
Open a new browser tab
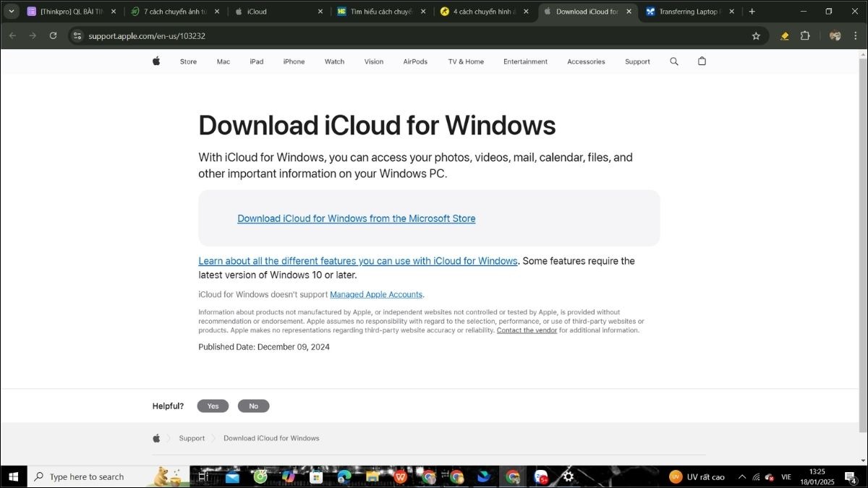click(752, 12)
